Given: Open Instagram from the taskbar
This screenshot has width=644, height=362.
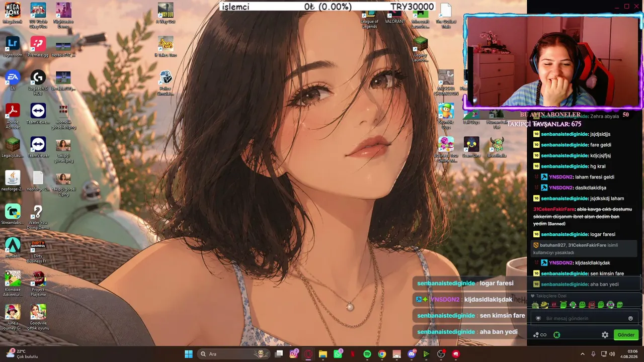Looking at the screenshot, I should [x=294, y=354].
